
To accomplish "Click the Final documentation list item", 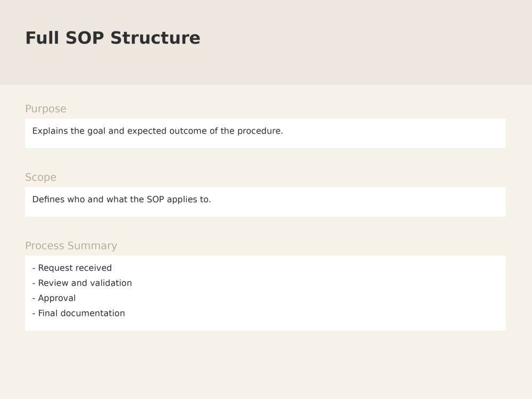I will pos(79,313).
